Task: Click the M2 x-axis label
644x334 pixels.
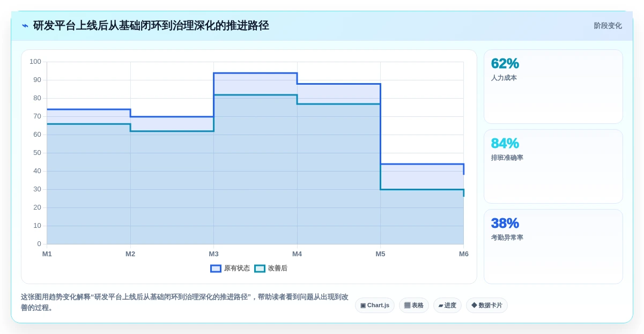Action: [130, 254]
